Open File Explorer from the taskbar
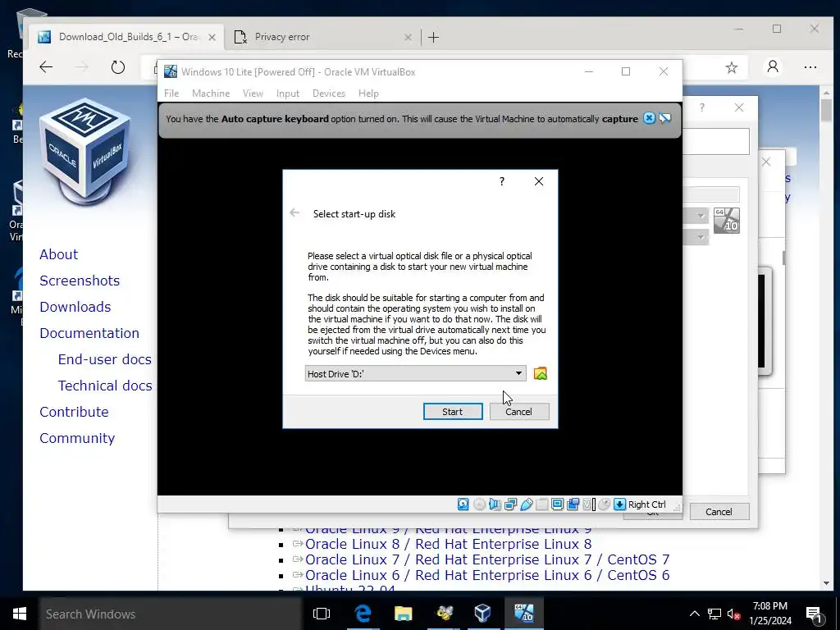 pyautogui.click(x=403, y=614)
